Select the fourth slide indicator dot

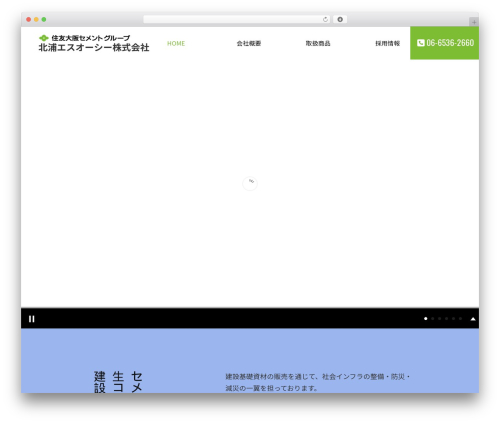click(447, 319)
